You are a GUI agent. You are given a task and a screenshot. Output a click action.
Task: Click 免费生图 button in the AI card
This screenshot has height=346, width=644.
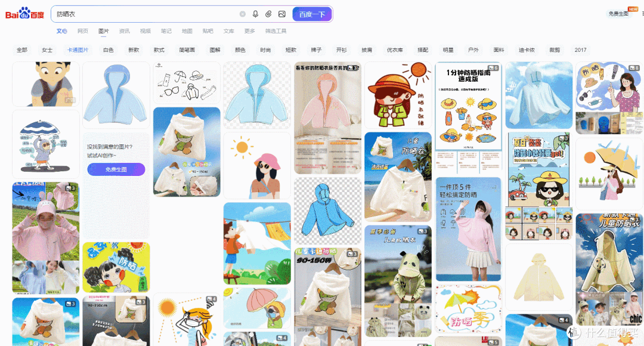click(116, 169)
